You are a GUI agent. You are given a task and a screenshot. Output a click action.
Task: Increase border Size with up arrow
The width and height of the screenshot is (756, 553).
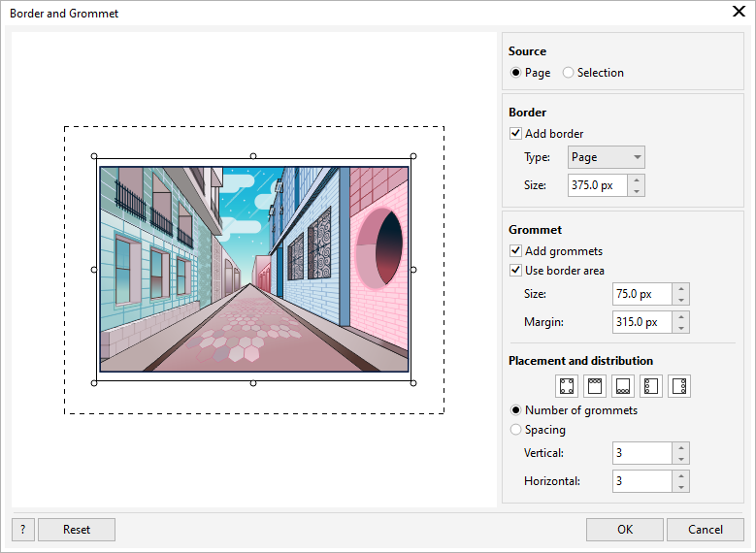637,179
